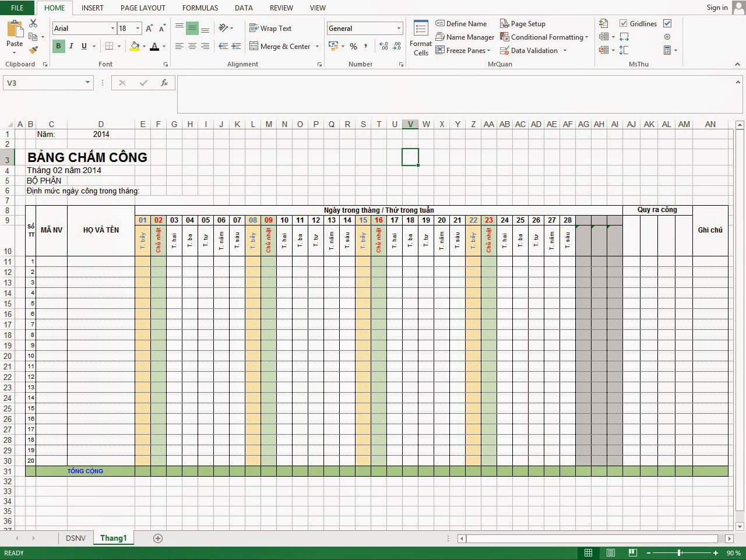The image size is (746, 560).
Task: Add a new worksheet with the plus button
Action: (x=157, y=538)
